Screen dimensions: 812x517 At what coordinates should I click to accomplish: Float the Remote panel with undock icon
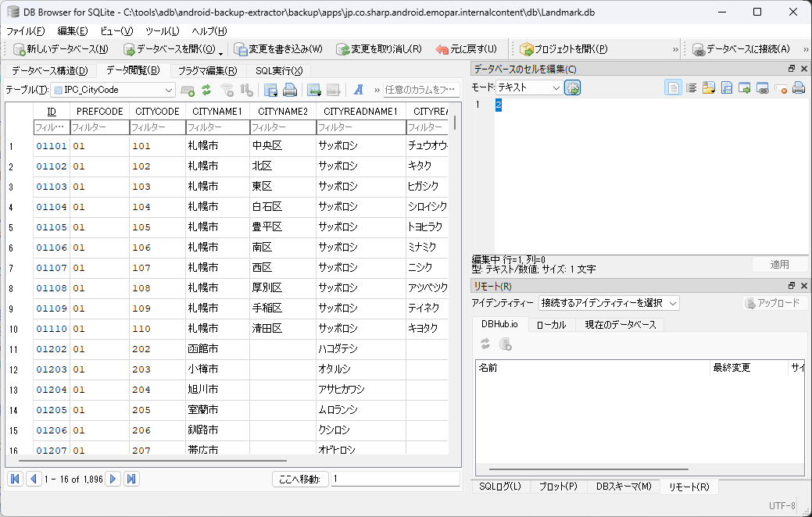pos(791,286)
